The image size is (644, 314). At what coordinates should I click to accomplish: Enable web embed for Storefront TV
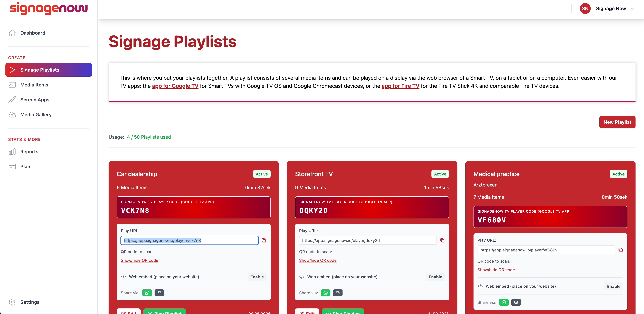(x=435, y=277)
